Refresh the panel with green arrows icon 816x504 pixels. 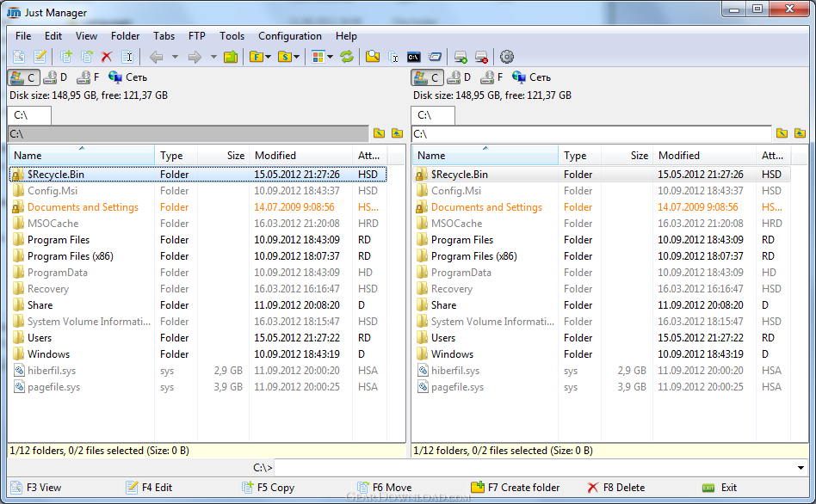pos(347,57)
